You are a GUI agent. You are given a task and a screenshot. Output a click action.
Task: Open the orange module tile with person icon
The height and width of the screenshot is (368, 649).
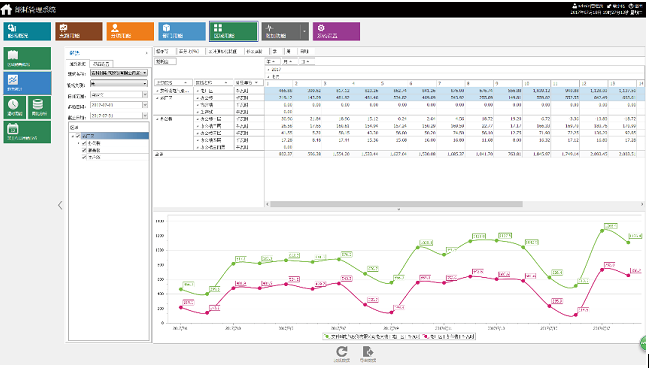(x=130, y=31)
